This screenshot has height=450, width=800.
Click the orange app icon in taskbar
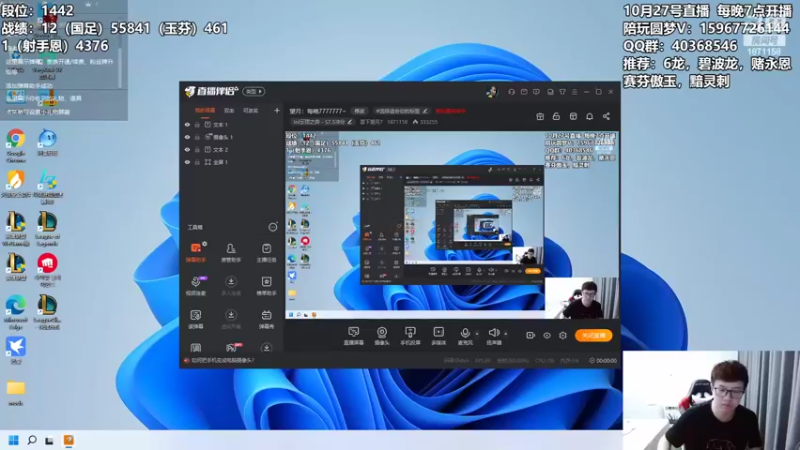[68, 440]
